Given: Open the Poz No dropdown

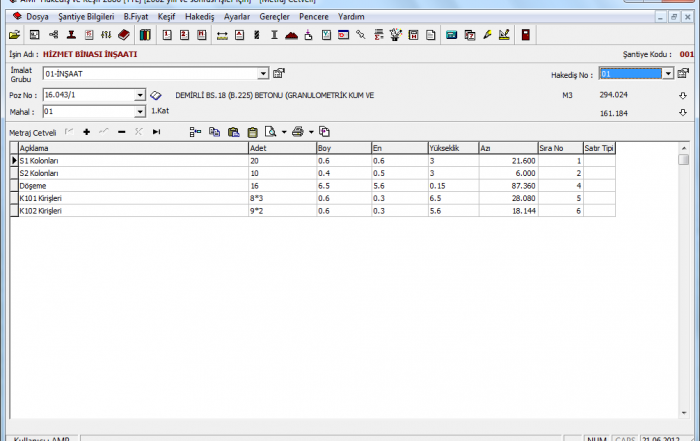Looking at the screenshot, I should click(x=140, y=95).
